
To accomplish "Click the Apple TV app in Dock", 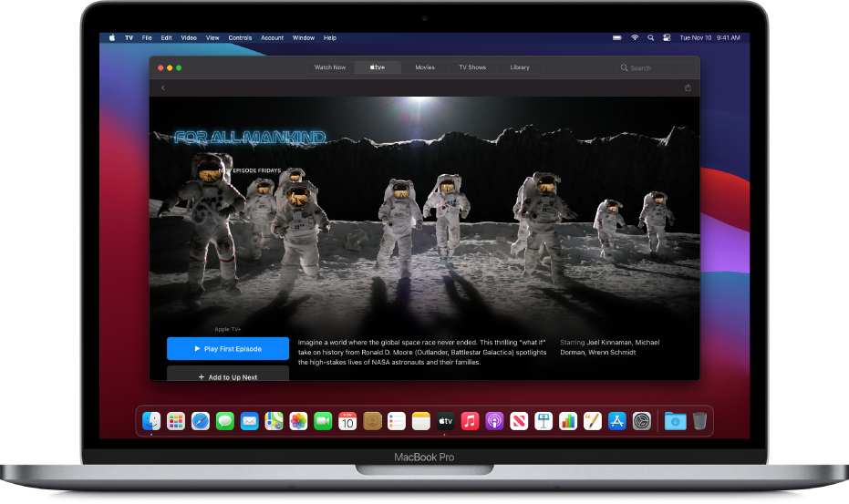I will 445,421.
